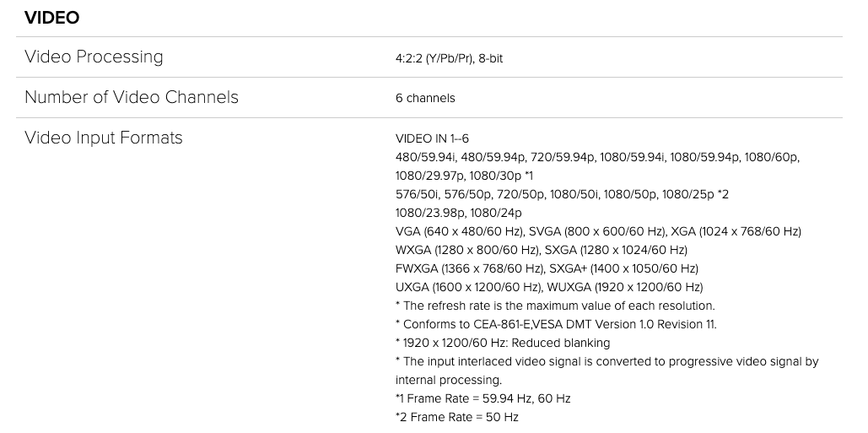Click the UXGA (1600 x 1200/60 Hz) line
Image resolution: width=868 pixels, height=433 pixels.
point(548,287)
